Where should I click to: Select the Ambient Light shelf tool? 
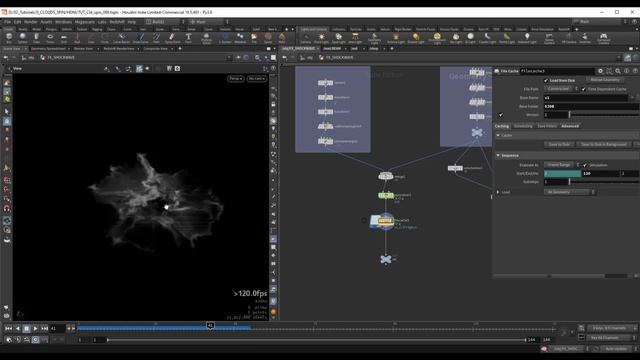pyautogui.click(x=527, y=38)
